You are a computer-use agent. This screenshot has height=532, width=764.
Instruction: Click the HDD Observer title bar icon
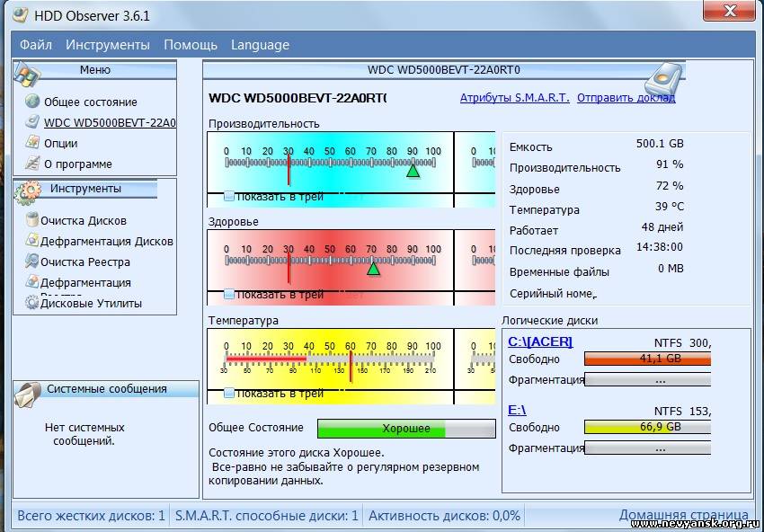21,14
